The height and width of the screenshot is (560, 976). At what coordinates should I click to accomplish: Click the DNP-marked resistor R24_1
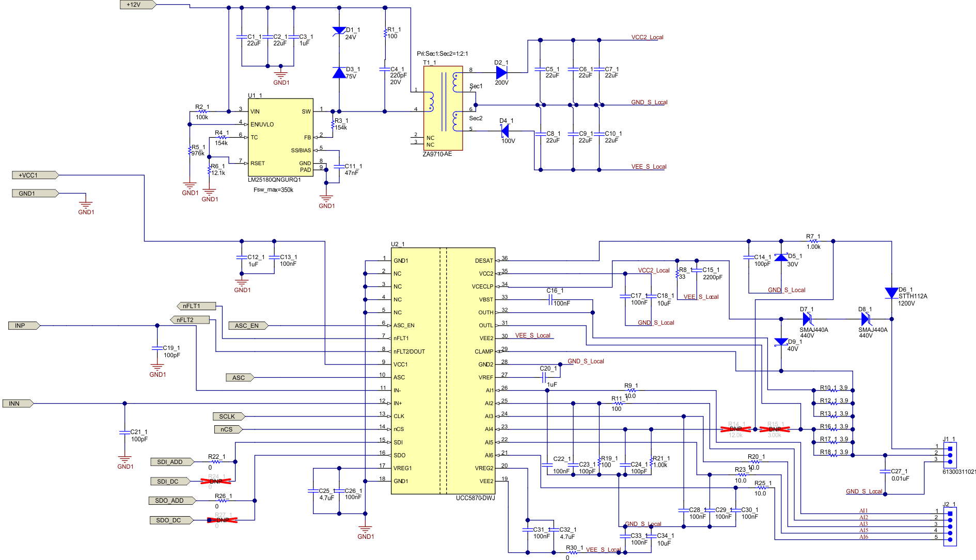pos(216,481)
